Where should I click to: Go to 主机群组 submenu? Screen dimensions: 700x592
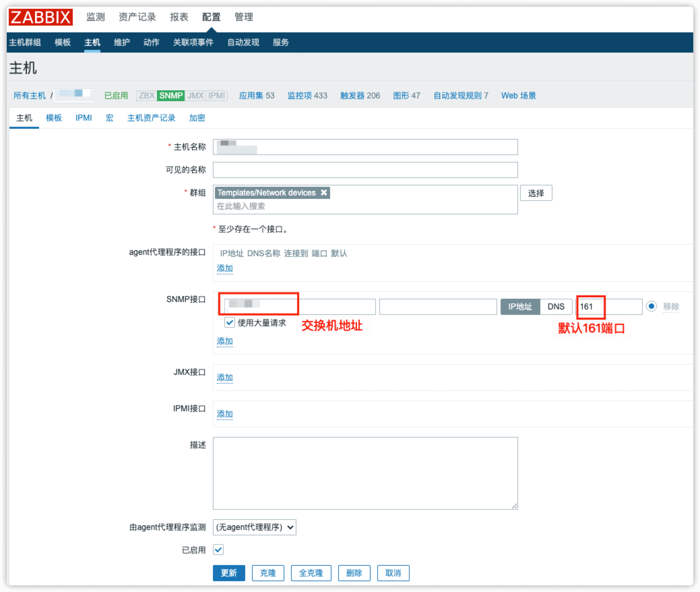tap(25, 42)
